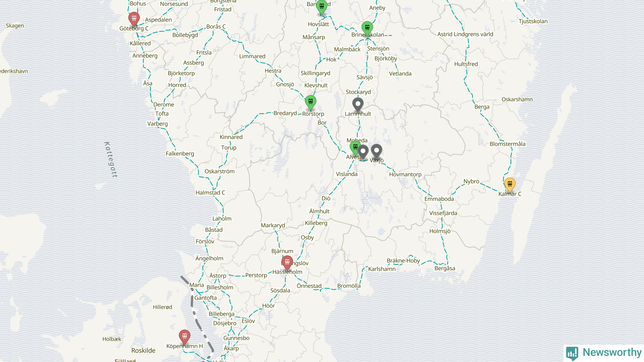Click the Karlshamn station label
The image size is (644, 362).
[x=382, y=269]
